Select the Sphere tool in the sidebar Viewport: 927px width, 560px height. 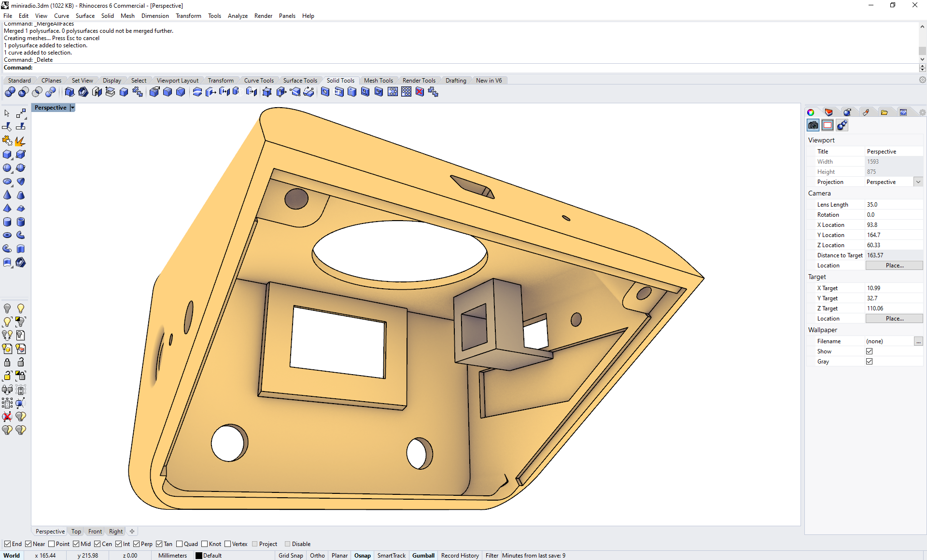pyautogui.click(x=7, y=168)
